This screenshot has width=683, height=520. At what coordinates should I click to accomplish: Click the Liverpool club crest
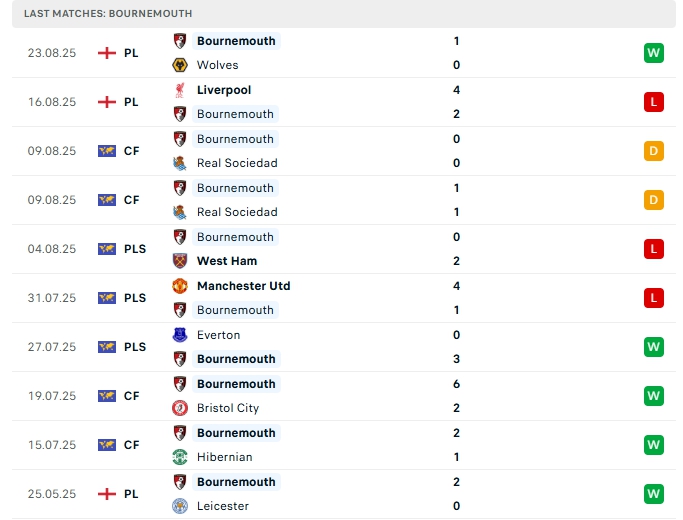(181, 90)
